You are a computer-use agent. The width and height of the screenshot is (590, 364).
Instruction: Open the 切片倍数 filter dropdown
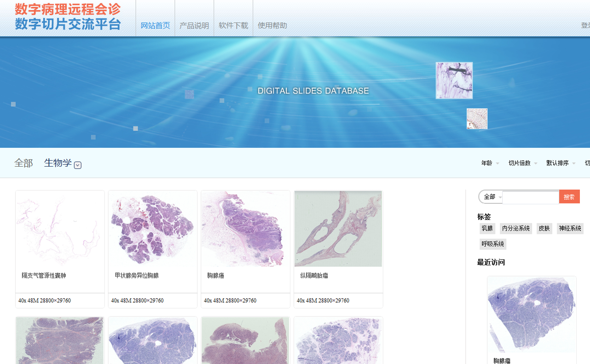(523, 163)
